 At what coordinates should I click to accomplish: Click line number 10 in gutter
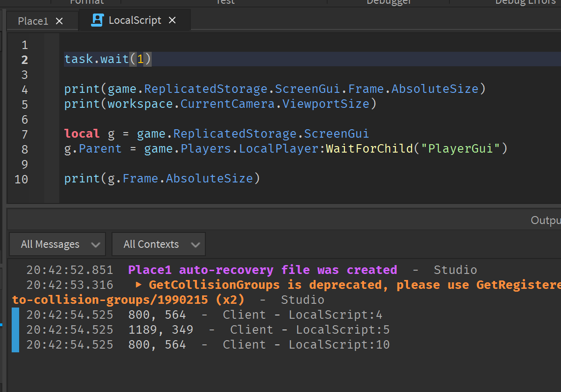coord(21,179)
